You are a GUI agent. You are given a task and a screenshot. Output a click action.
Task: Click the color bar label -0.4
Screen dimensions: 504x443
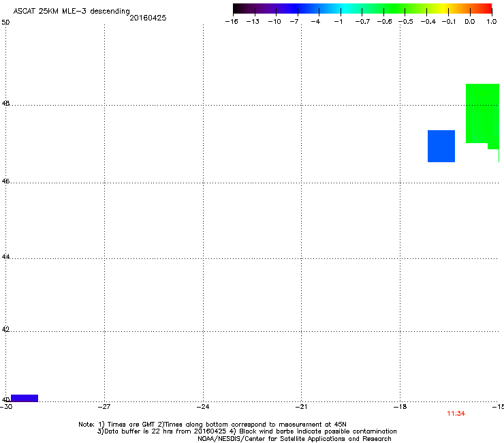[428, 22]
